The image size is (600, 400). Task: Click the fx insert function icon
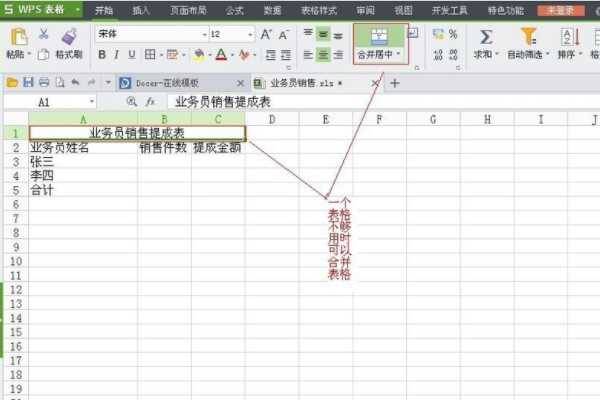[150, 102]
